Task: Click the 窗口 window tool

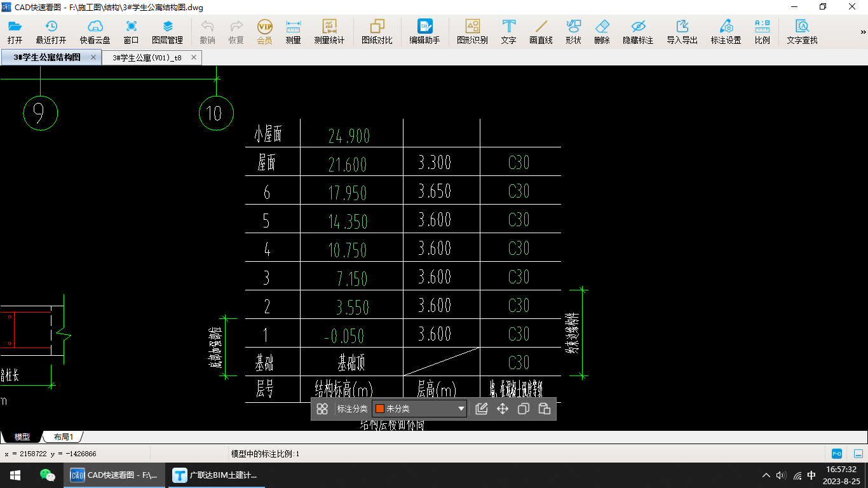Action: pos(131,32)
